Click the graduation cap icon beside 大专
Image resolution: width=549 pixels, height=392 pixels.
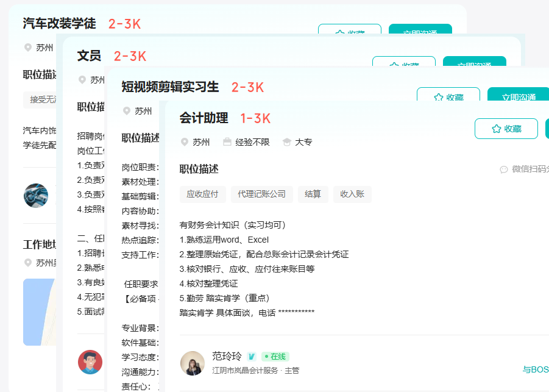click(287, 142)
